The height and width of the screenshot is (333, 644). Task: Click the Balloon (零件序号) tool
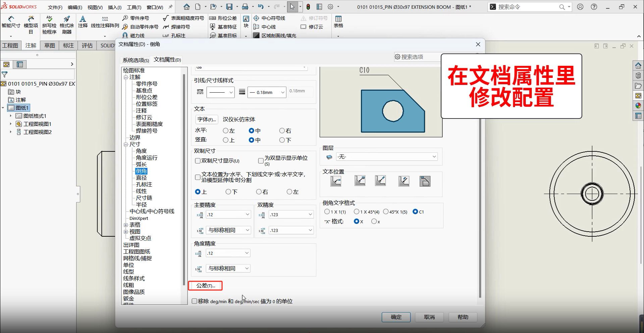tap(136, 18)
